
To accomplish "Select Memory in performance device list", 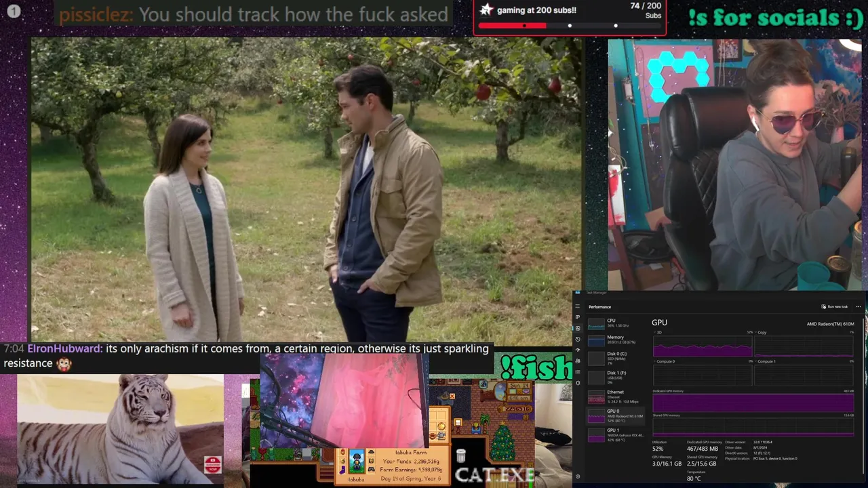I will tap(615, 340).
